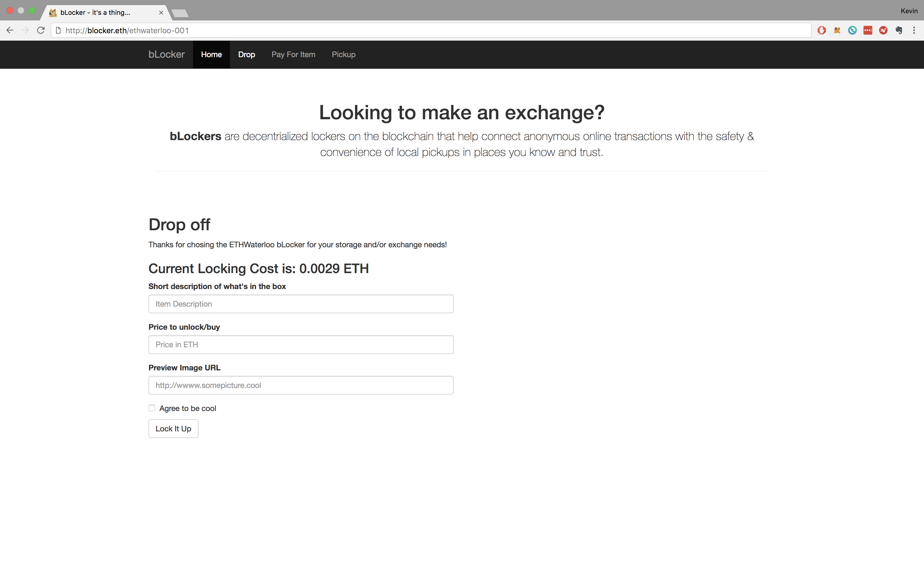Click the Preview Image URL field

(301, 385)
